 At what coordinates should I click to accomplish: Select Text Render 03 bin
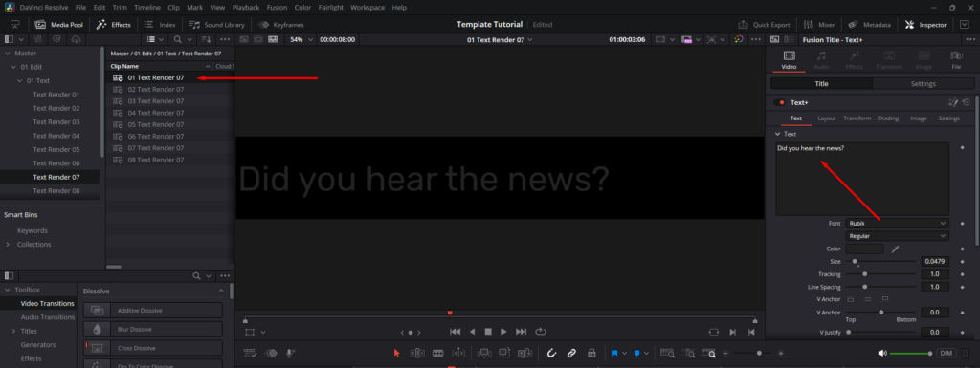tap(56, 121)
